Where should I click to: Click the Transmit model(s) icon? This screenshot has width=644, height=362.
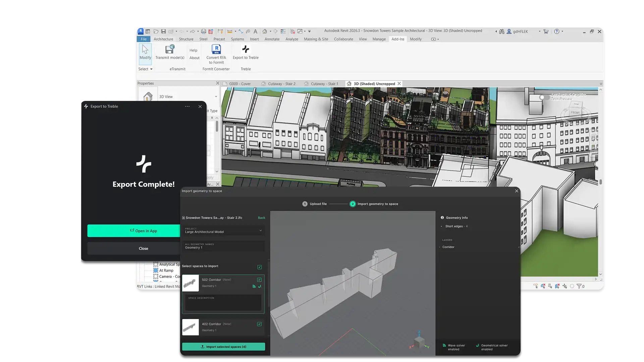click(170, 50)
